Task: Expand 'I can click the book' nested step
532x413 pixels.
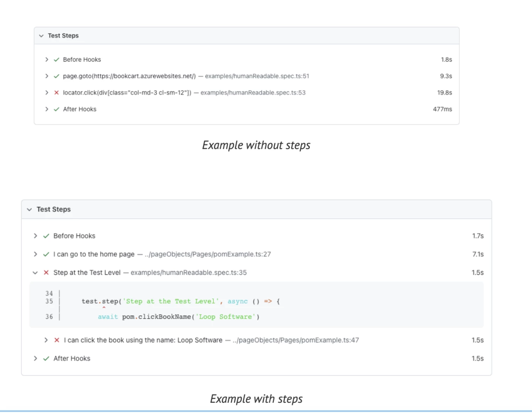Action: (x=46, y=340)
